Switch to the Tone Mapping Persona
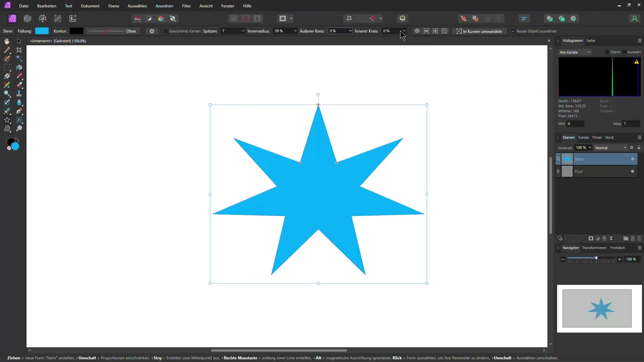 tap(58, 18)
